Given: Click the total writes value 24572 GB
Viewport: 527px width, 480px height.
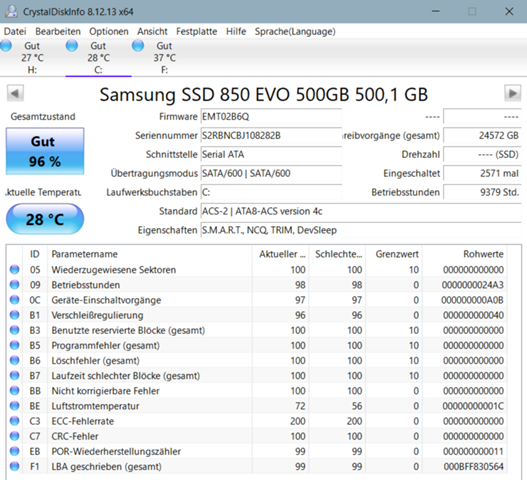Looking at the screenshot, I should tap(482, 135).
